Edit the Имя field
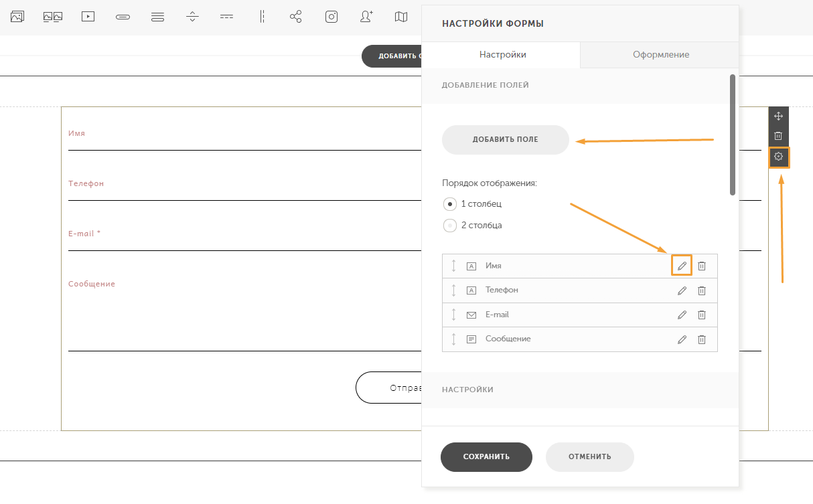The image size is (813, 504). [682, 266]
